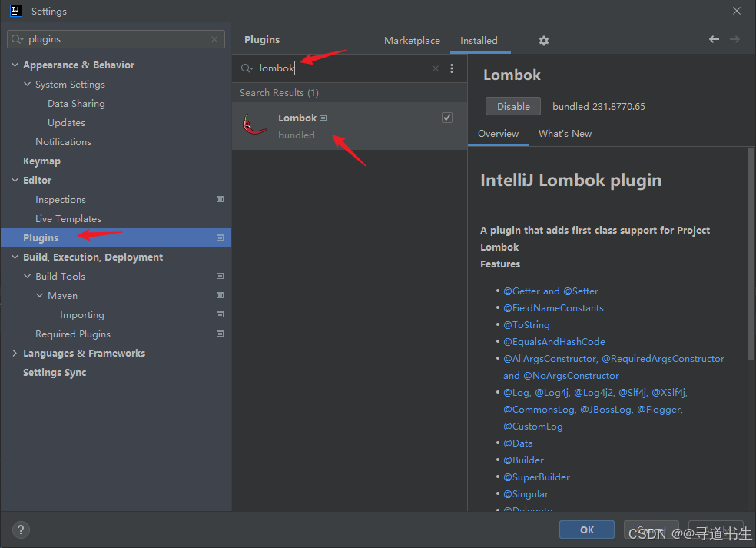756x548 pixels.
Task: Click bundled 231.8770.65 version text
Action: (x=598, y=107)
